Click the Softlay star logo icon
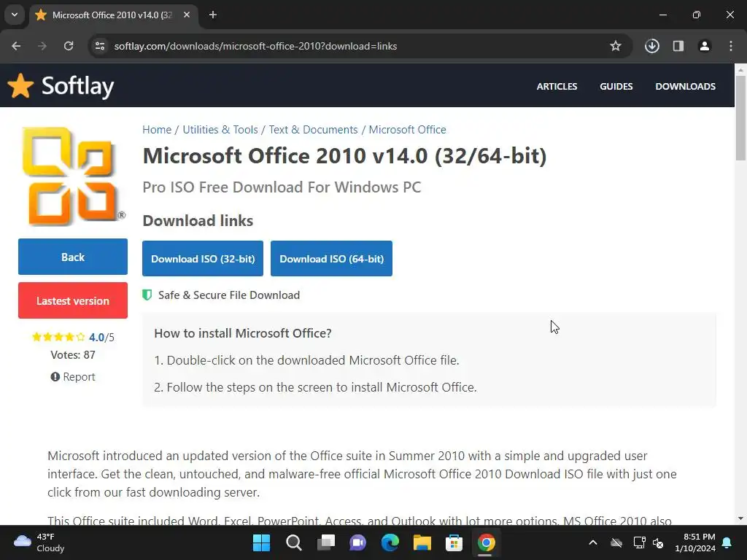Screen dimensions: 747x560 click(20, 86)
